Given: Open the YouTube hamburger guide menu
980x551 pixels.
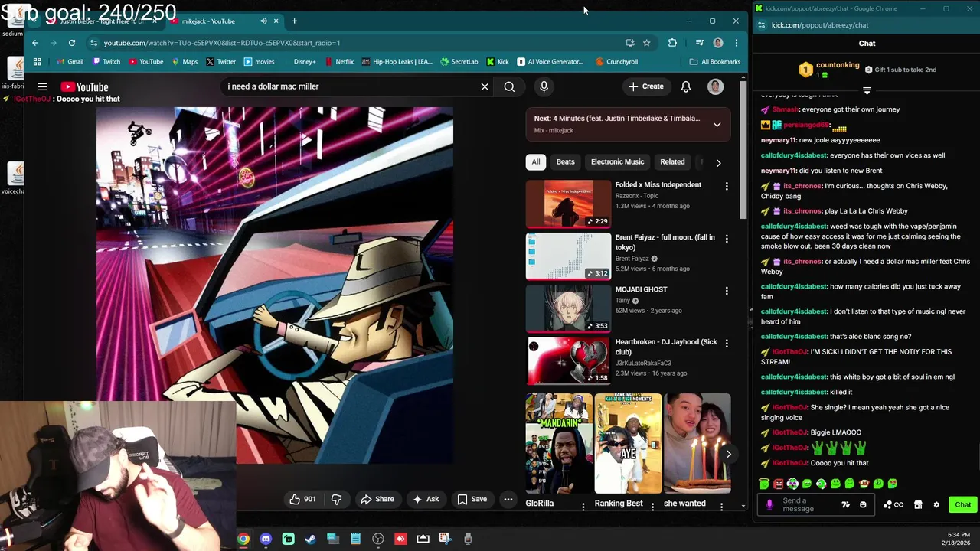Looking at the screenshot, I should pyautogui.click(x=42, y=86).
